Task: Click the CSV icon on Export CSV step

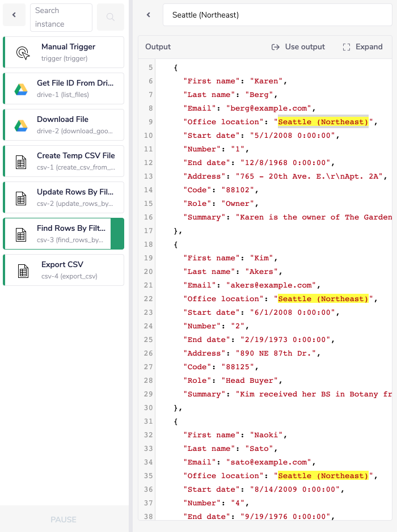Action: pos(23,269)
